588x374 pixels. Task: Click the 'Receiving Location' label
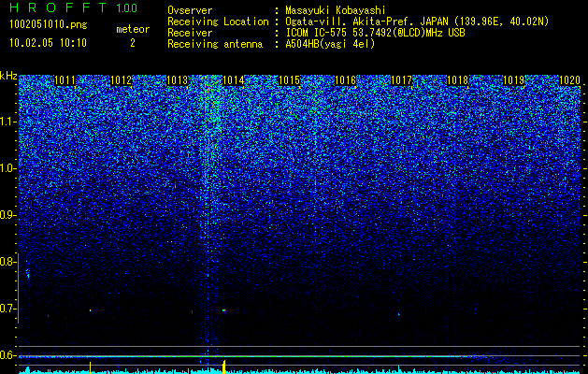218,22
